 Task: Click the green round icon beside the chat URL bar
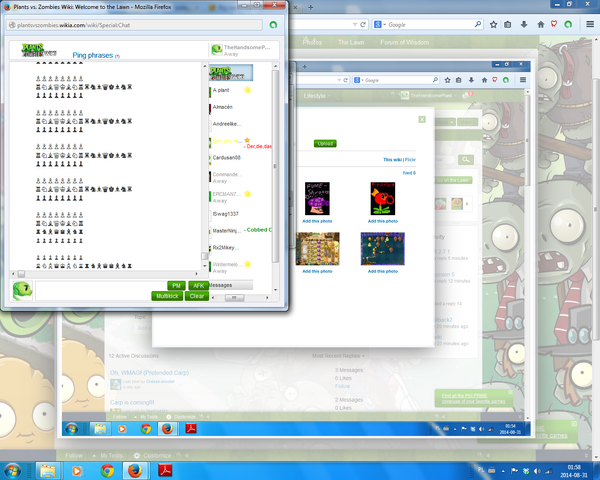[x=273, y=25]
